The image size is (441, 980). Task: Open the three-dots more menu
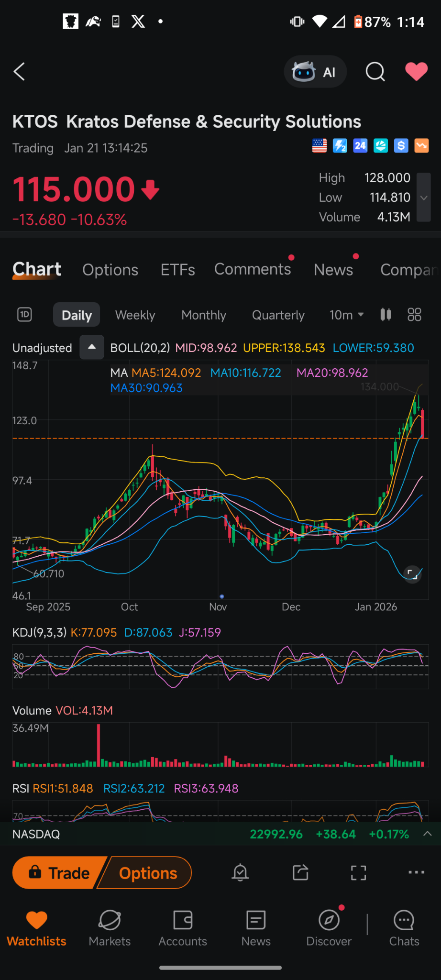click(x=416, y=872)
